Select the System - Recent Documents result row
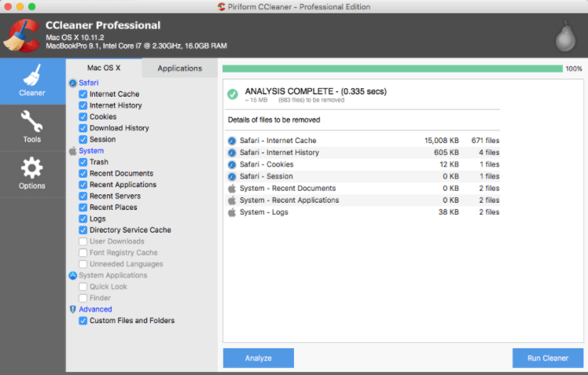 (363, 188)
